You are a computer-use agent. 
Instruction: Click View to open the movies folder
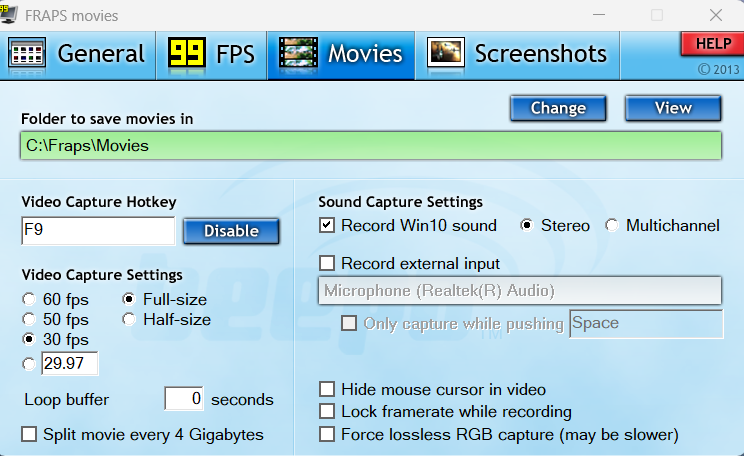pyautogui.click(x=673, y=108)
